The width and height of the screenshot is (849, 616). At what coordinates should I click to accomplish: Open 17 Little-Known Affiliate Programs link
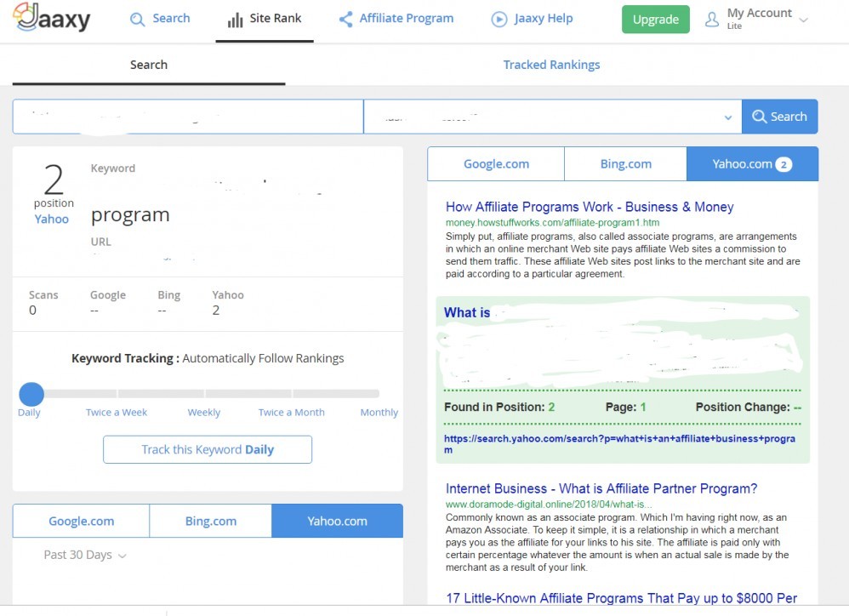621,598
